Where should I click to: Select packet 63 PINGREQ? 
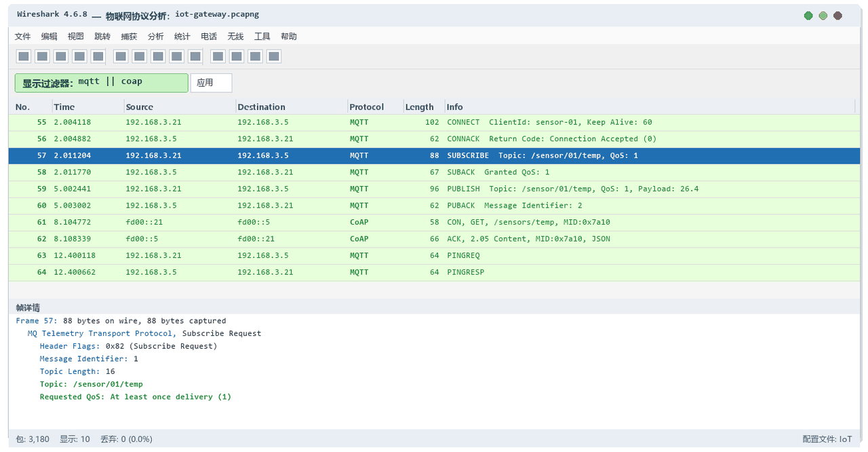click(434, 255)
